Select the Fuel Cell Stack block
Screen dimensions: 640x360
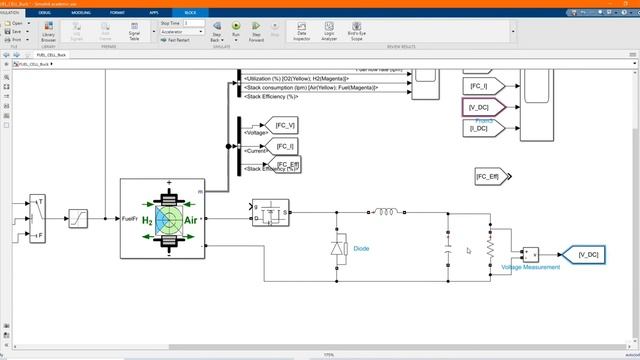pyautogui.click(x=162, y=218)
